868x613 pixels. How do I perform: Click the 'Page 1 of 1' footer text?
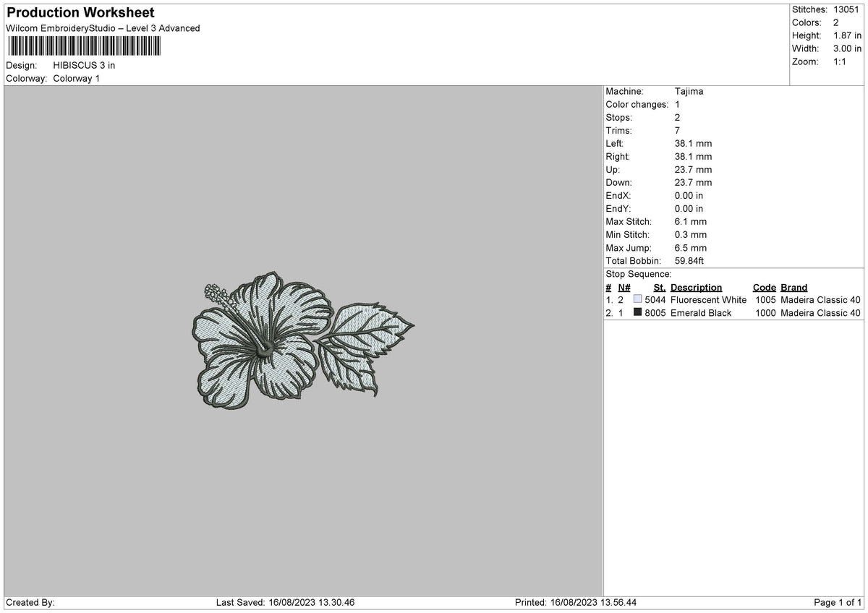[x=838, y=602]
